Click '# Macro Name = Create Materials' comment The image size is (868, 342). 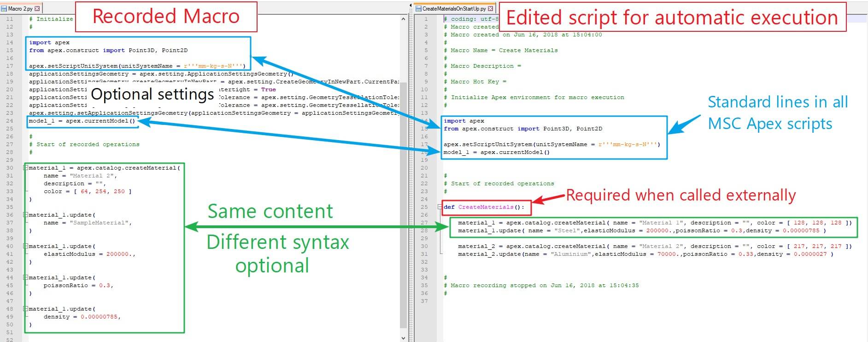coord(501,50)
